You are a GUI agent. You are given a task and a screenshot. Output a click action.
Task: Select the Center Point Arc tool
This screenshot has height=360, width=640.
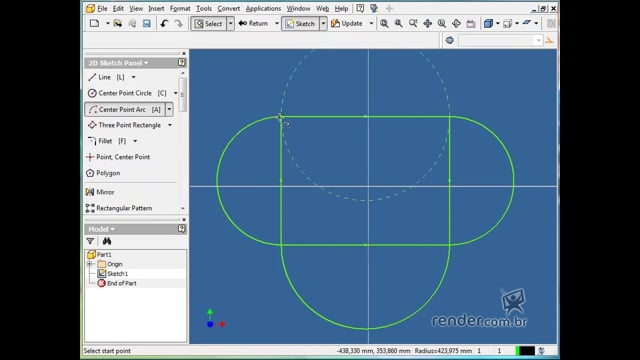(x=124, y=109)
